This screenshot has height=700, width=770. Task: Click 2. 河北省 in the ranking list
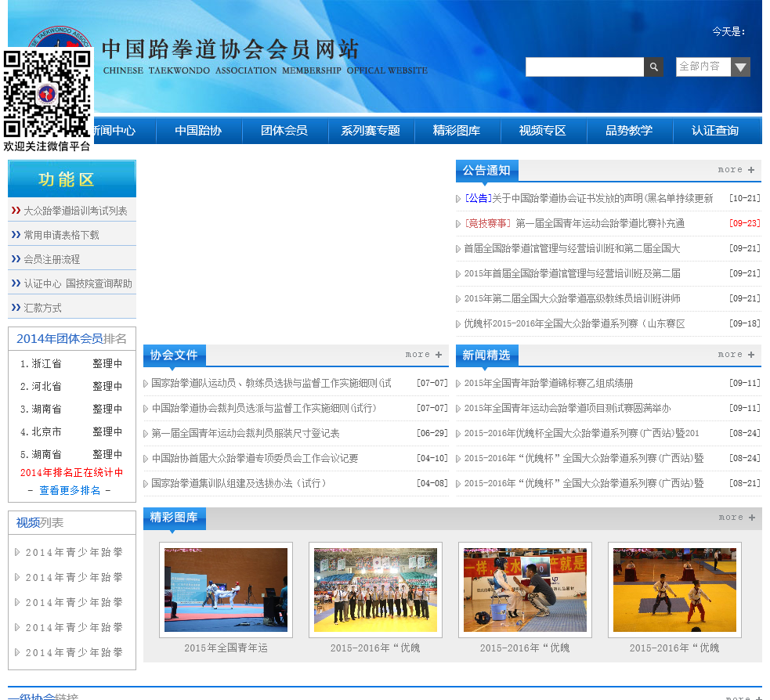click(x=41, y=386)
